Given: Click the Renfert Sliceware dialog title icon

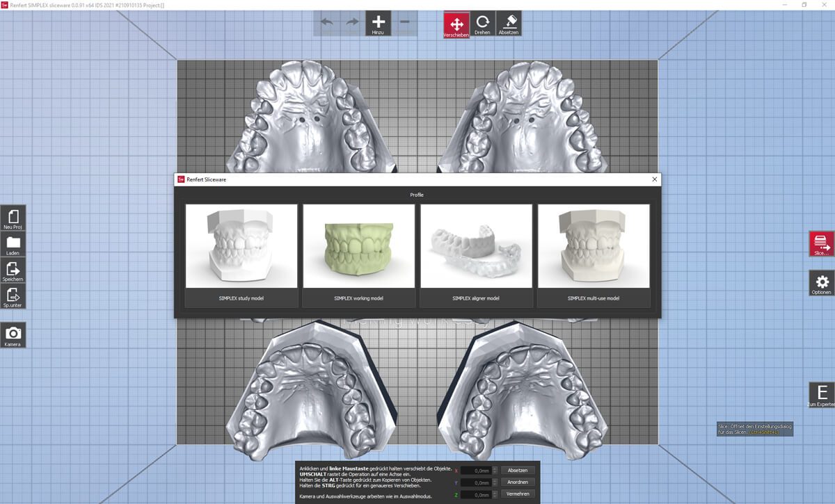Looking at the screenshot, I should coord(181,179).
